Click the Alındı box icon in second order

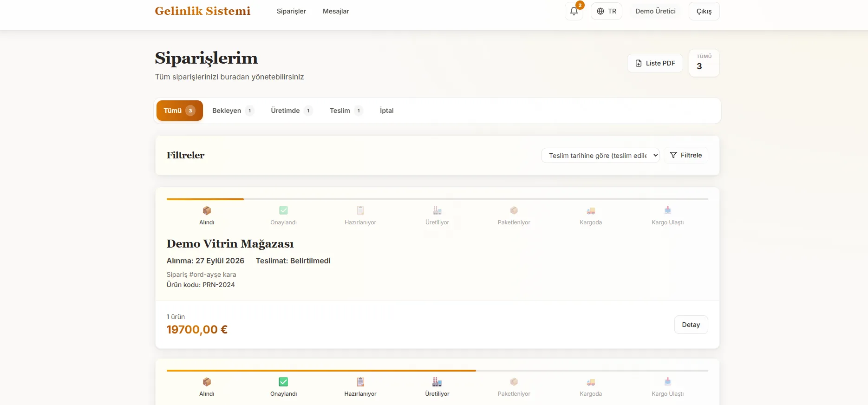207,382
